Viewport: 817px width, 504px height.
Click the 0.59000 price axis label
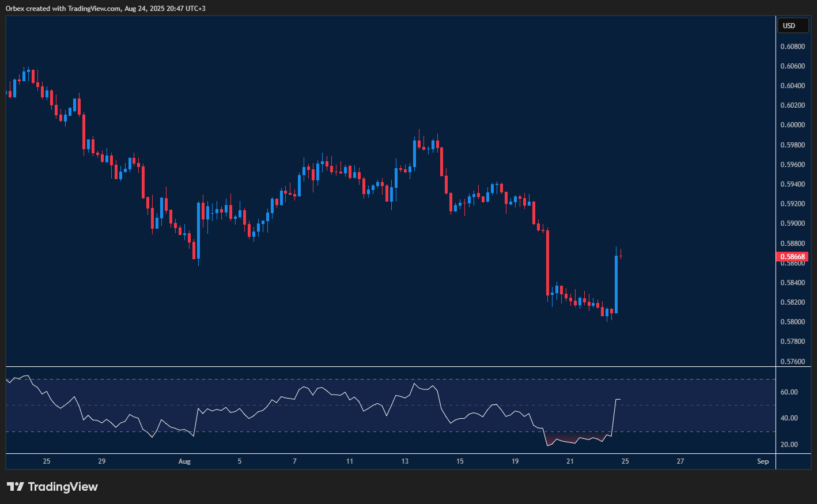(x=792, y=223)
